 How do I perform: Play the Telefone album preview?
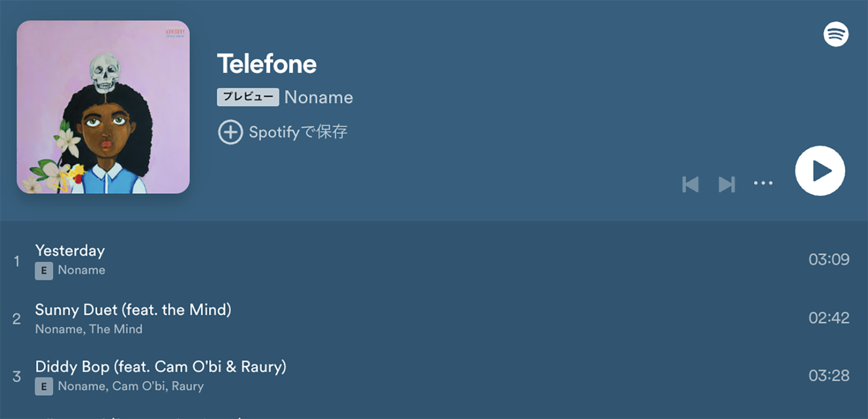tap(820, 170)
